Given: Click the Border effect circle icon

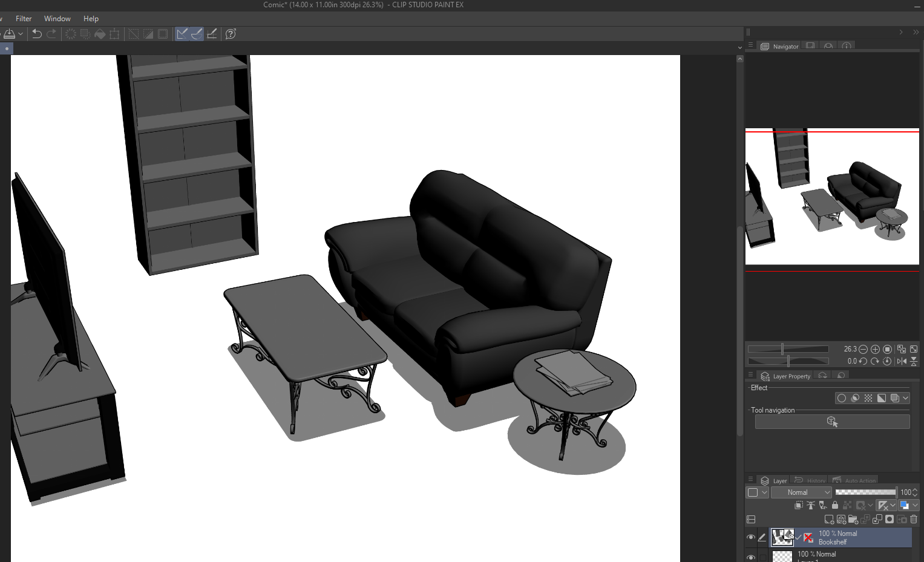Looking at the screenshot, I should pos(842,398).
